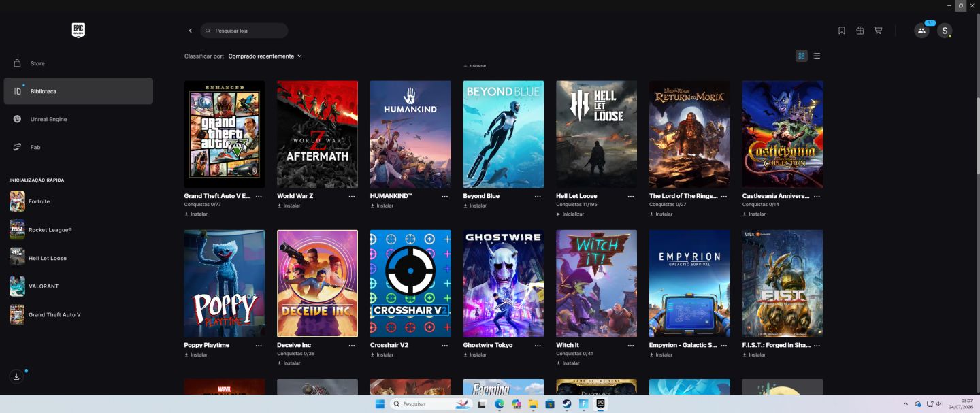Expand the Comprado recentemente sort dropdown
This screenshot has height=413, width=980.
[x=265, y=56]
